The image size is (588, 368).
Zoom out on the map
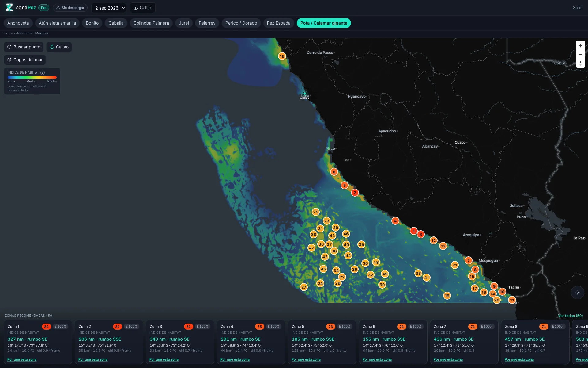coord(580,55)
